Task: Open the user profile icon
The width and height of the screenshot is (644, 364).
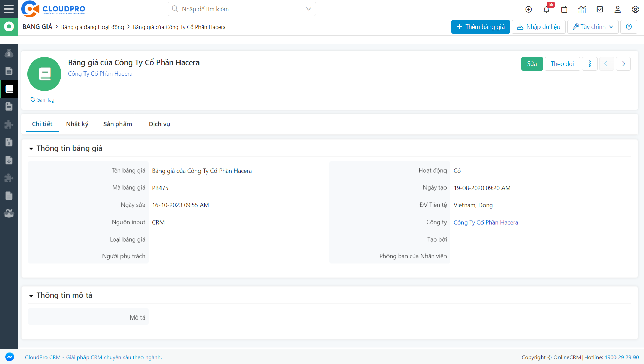Action: pos(618,9)
